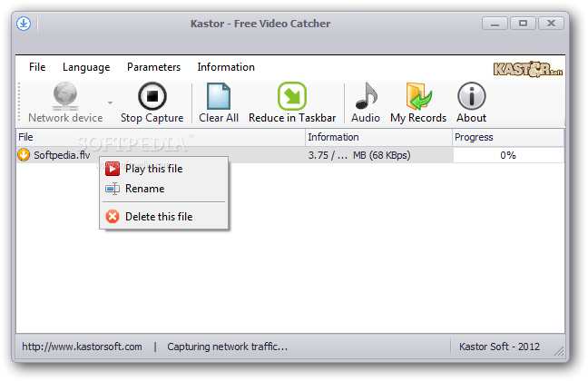Click Reduce in Taskbar icon

click(x=292, y=96)
